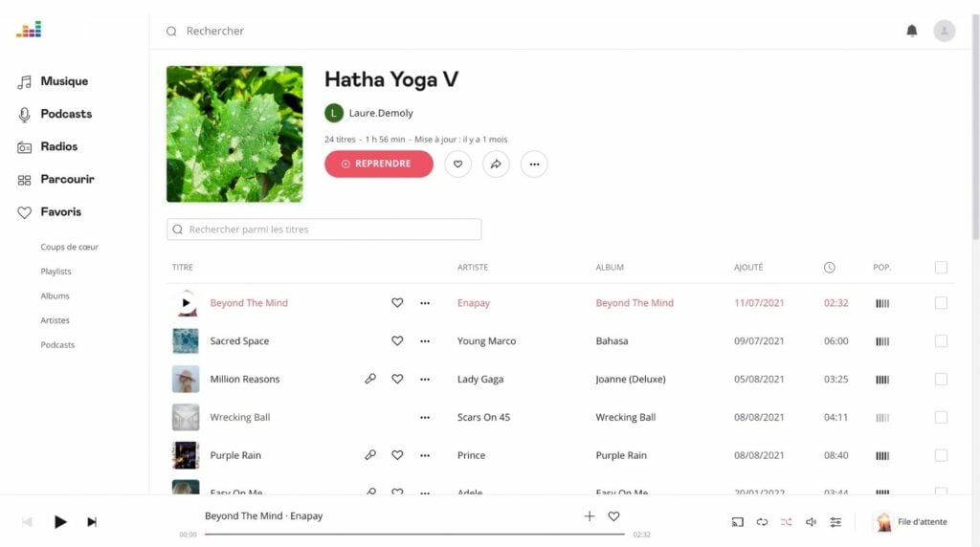980x547 pixels.
Task: Open Artistes under Favoris
Action: 55,320
